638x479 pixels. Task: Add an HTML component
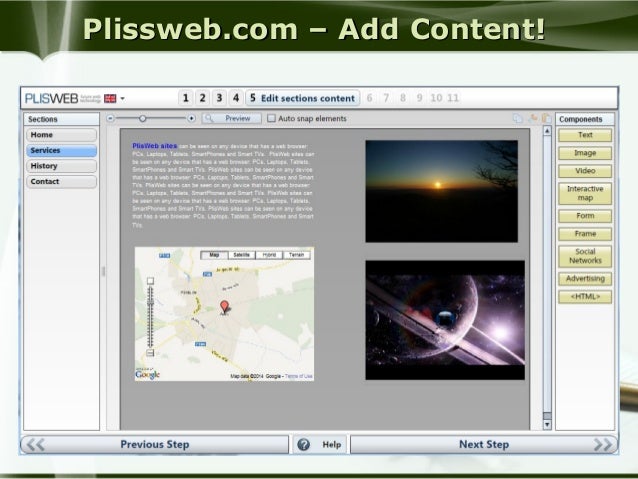pyautogui.click(x=585, y=297)
